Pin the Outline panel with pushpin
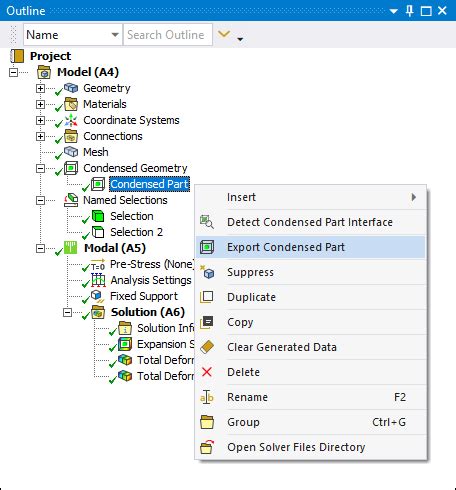 pos(410,11)
